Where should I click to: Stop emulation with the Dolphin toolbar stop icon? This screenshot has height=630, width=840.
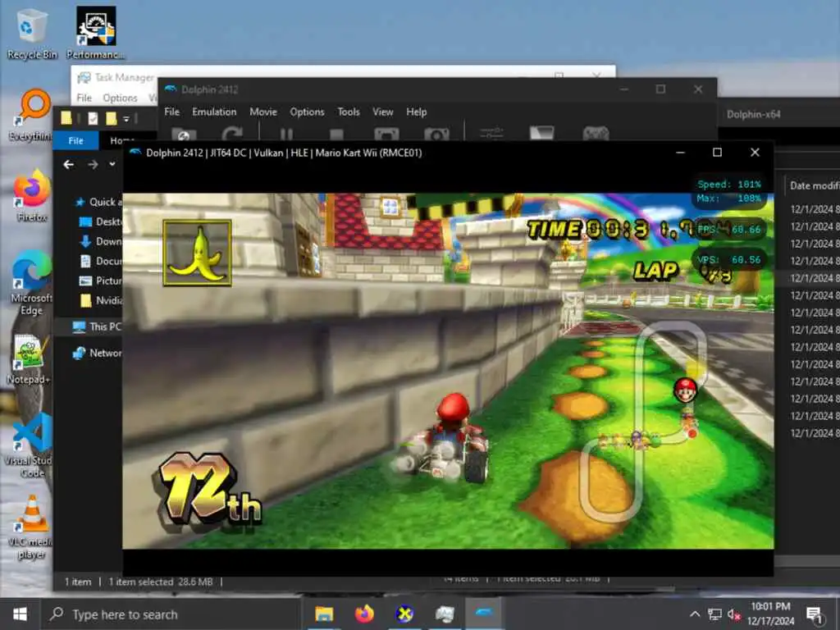[x=336, y=135]
